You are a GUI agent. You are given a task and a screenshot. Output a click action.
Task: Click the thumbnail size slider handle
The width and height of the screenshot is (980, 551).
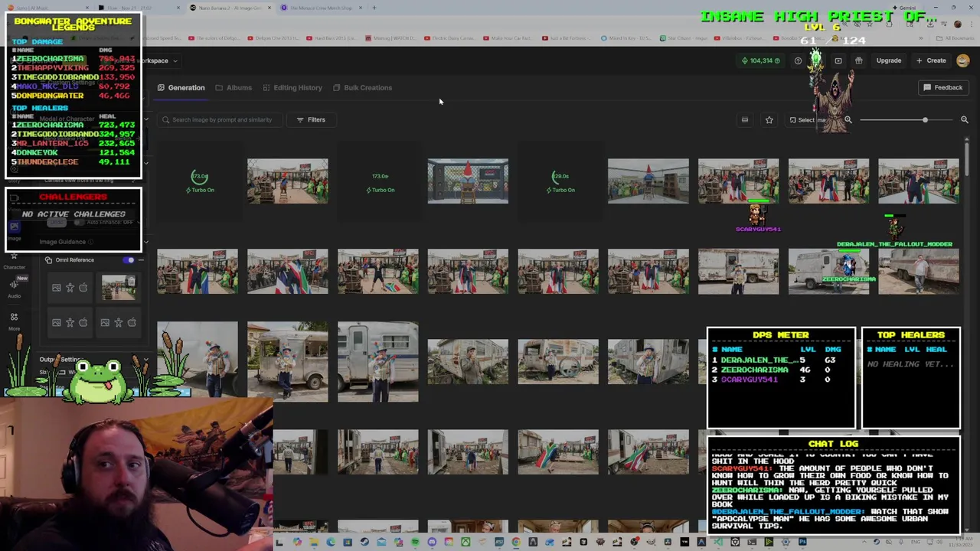[x=925, y=120]
